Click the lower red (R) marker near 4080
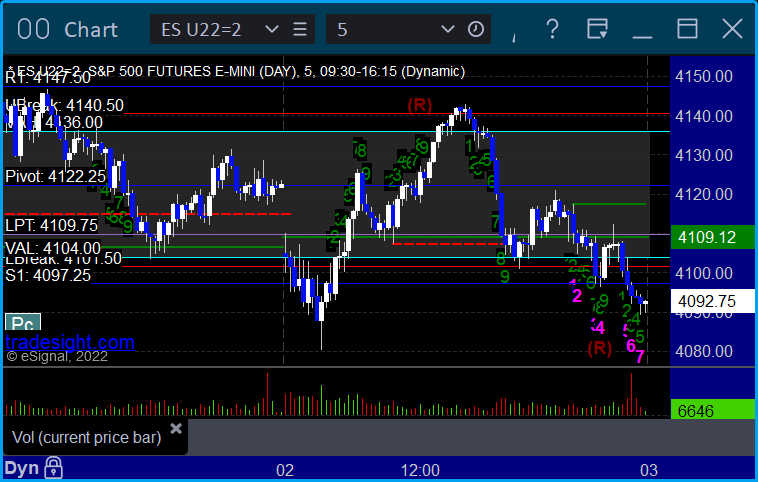Viewport: 758px width, 482px height. coord(599,348)
